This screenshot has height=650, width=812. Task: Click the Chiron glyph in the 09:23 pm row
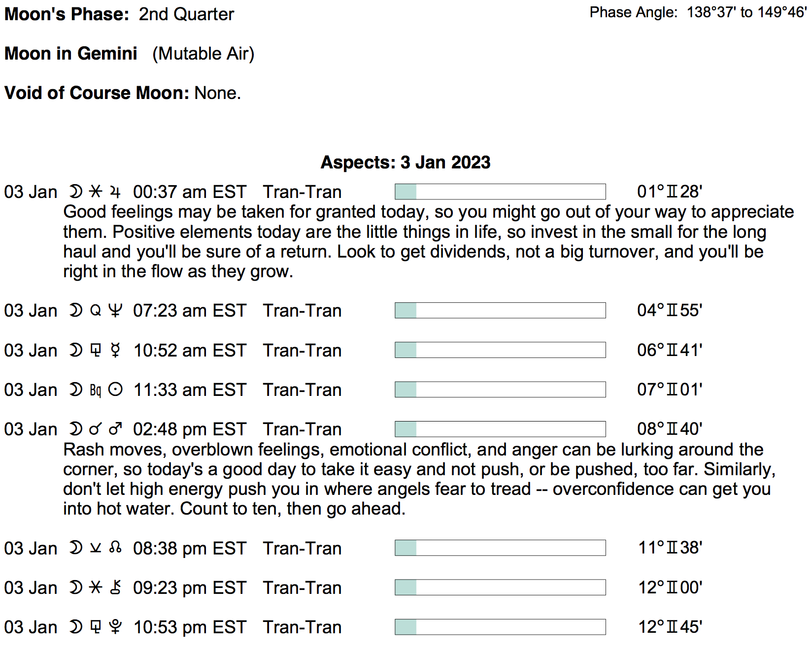point(115,587)
